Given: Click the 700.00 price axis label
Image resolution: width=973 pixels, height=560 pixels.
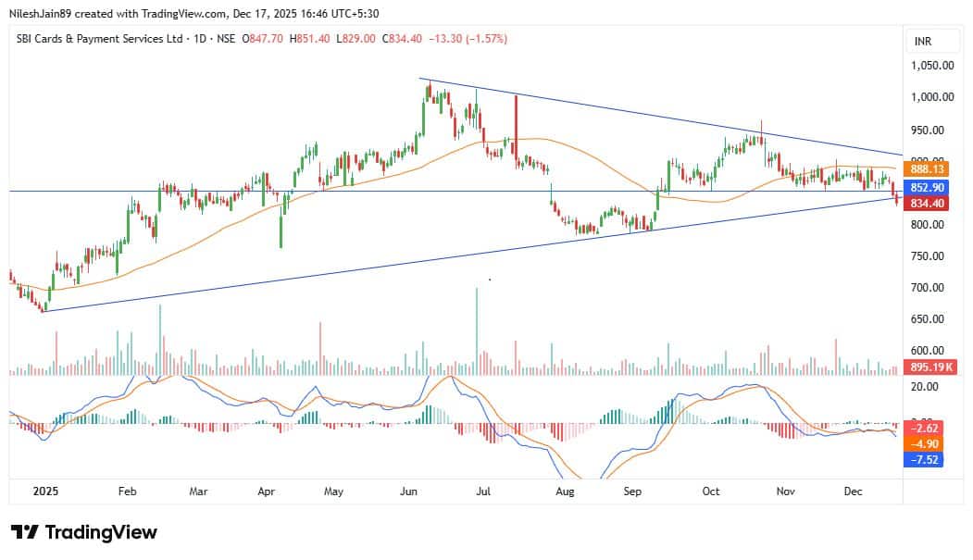Looking at the screenshot, I should tap(928, 288).
